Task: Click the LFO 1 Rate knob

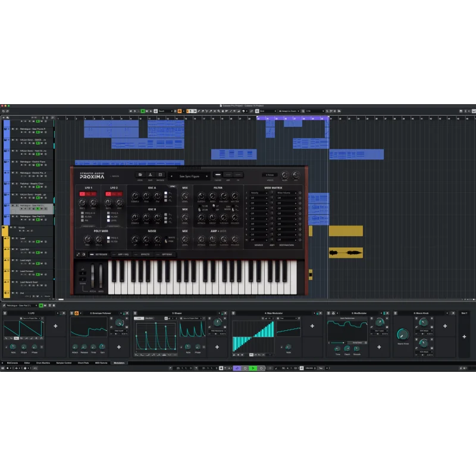Action: [x=82, y=202]
